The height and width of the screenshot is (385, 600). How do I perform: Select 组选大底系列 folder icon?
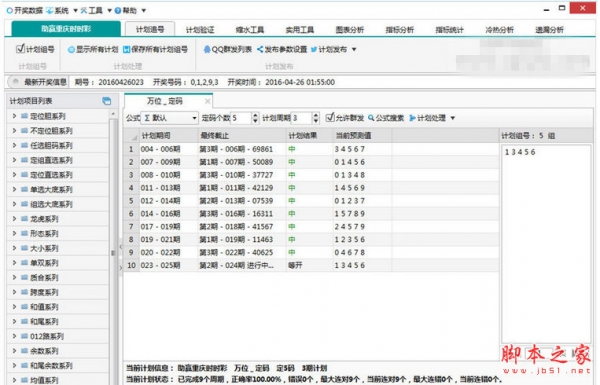coord(24,204)
